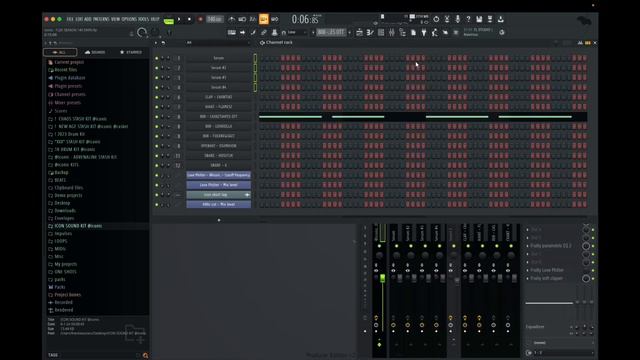This screenshot has height=360, width=640.
Task: Click the main pitch knob
Action: point(156,32)
